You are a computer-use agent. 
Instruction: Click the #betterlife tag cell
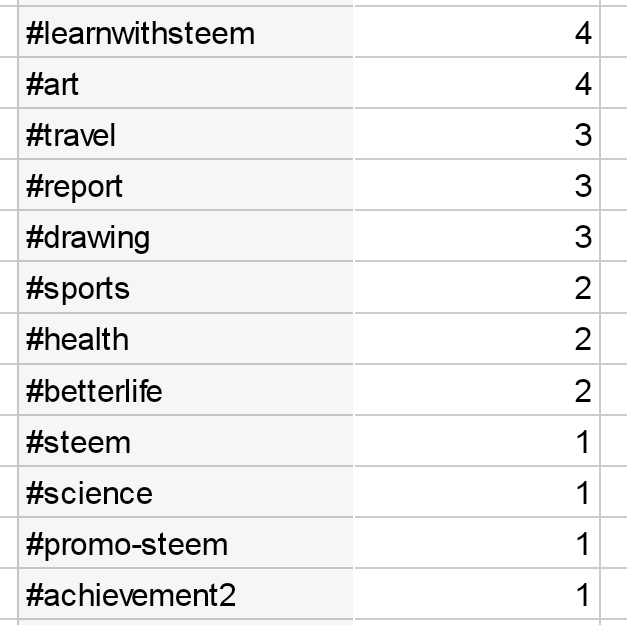185,391
